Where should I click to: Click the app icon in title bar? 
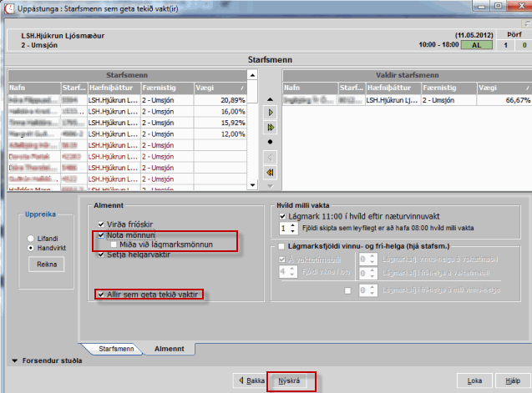(9, 8)
